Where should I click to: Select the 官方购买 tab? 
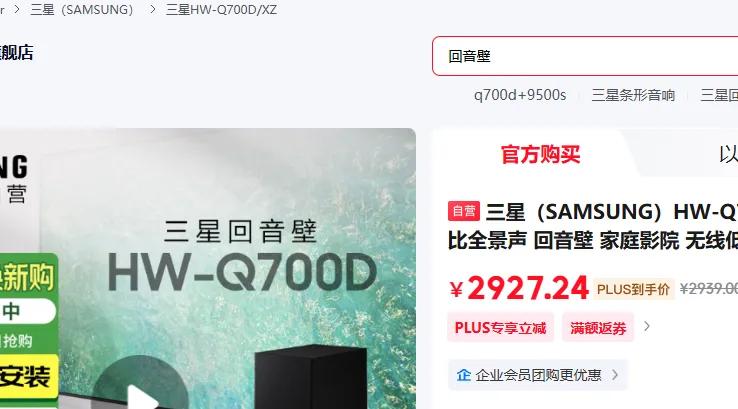540,154
